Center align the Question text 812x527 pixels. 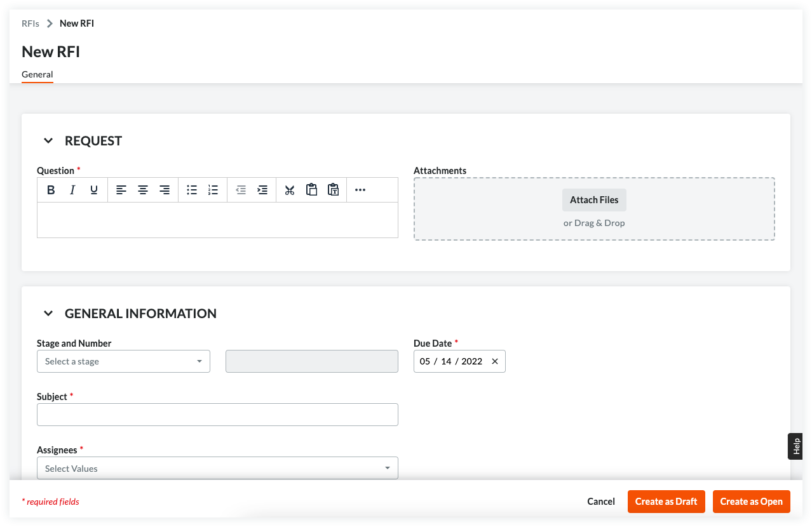pyautogui.click(x=143, y=190)
